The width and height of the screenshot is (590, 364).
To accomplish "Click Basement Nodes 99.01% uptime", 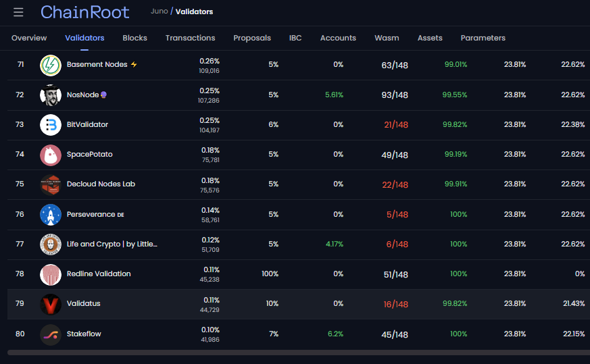I will (x=456, y=64).
